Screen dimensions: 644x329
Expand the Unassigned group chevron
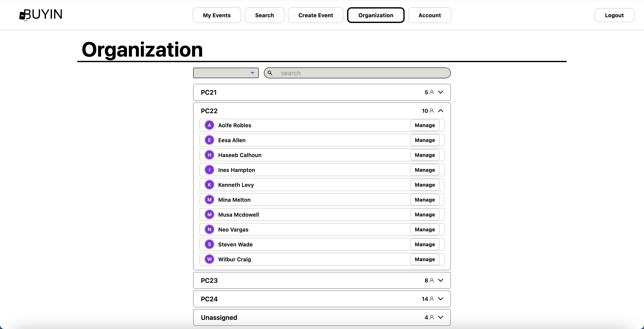tap(441, 317)
